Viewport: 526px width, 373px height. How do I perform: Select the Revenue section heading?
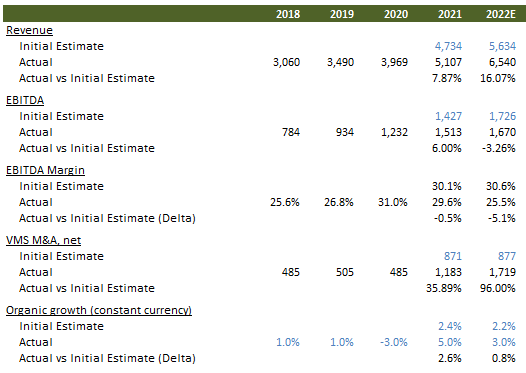[29, 30]
